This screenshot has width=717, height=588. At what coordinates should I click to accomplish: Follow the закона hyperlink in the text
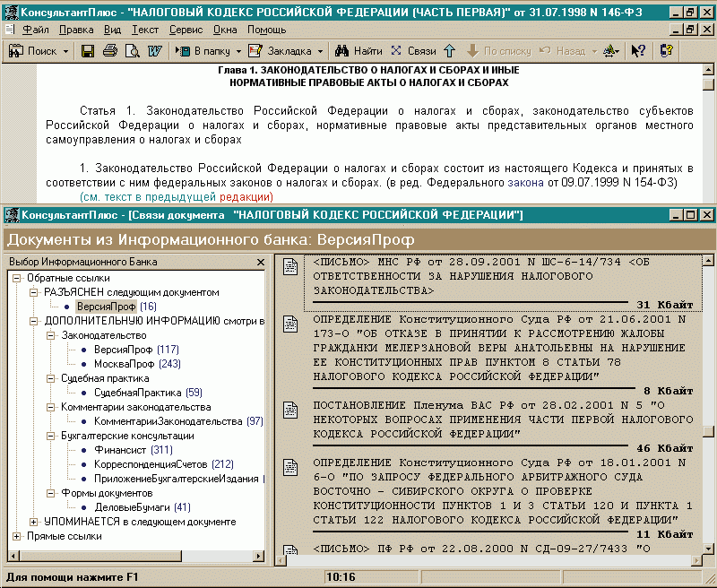(525, 183)
